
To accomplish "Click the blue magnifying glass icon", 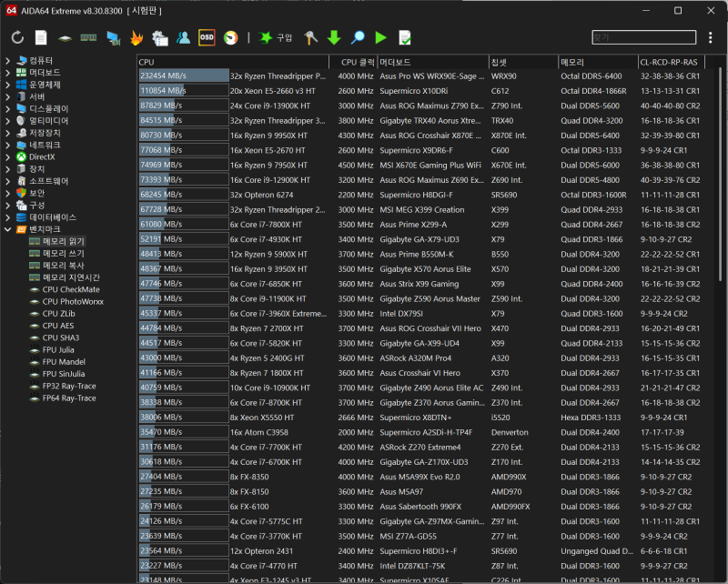I will [x=357, y=37].
